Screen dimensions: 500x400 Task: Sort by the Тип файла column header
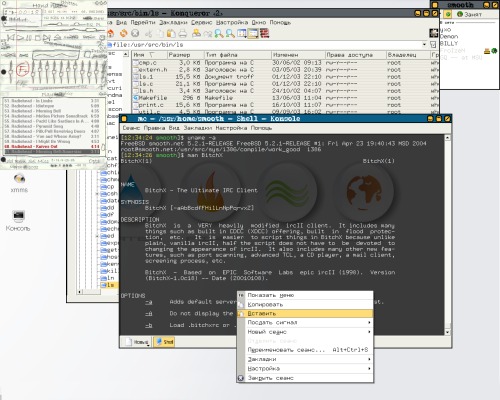pos(237,55)
